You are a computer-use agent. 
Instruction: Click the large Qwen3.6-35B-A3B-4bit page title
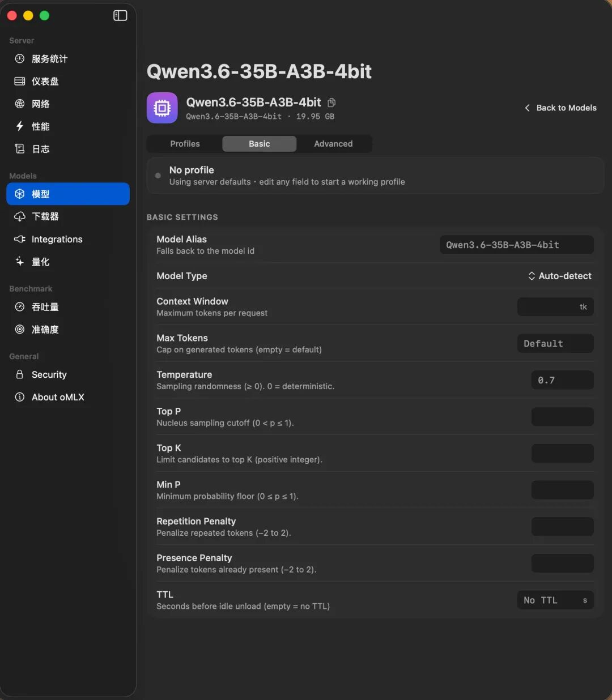(x=259, y=71)
